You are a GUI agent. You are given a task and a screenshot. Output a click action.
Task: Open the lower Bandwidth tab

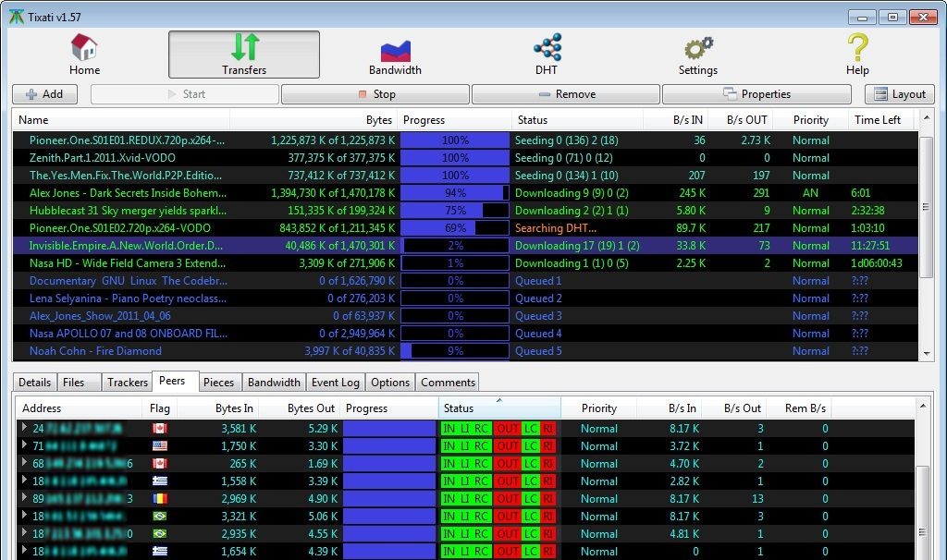[274, 382]
